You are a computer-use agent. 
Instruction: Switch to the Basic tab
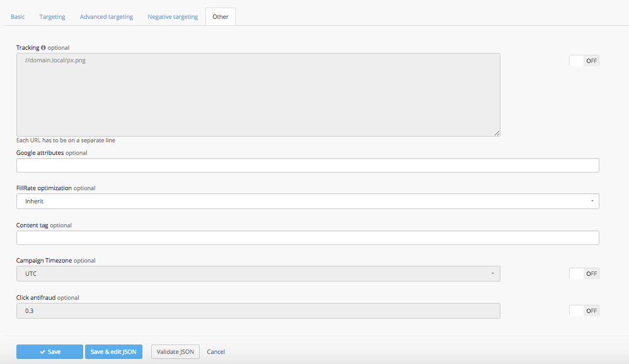(x=18, y=17)
